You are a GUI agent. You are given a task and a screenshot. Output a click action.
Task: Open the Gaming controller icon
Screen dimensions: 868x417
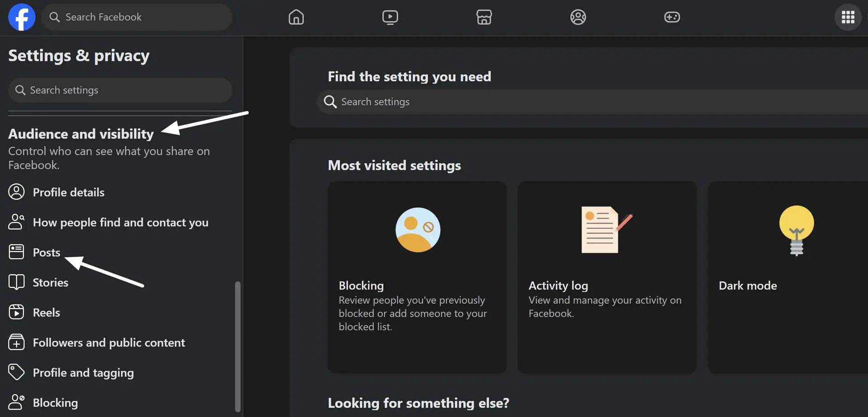coord(672,17)
